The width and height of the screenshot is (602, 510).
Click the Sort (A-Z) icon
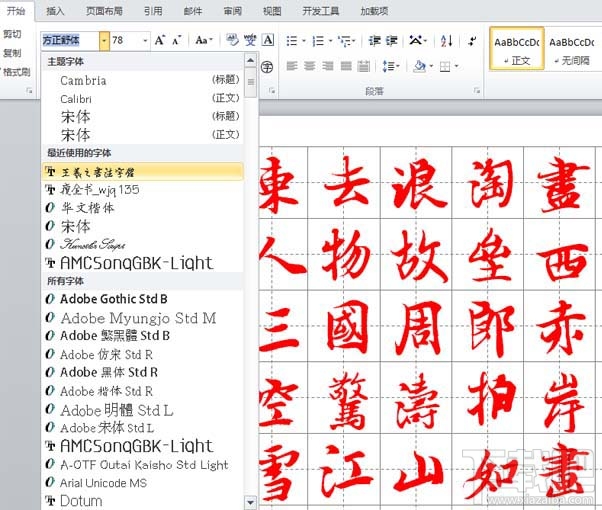click(446, 40)
